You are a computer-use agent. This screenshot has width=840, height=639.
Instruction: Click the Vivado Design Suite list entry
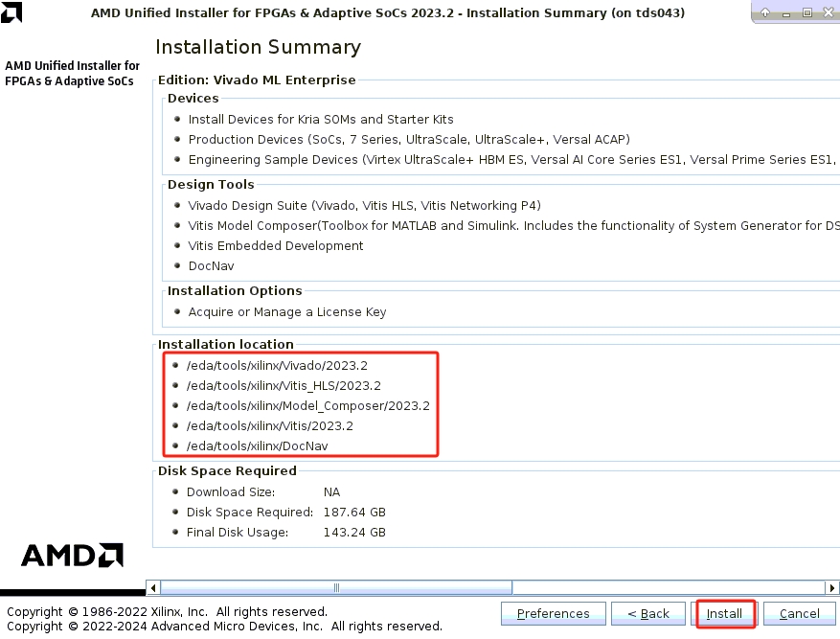coord(364,206)
